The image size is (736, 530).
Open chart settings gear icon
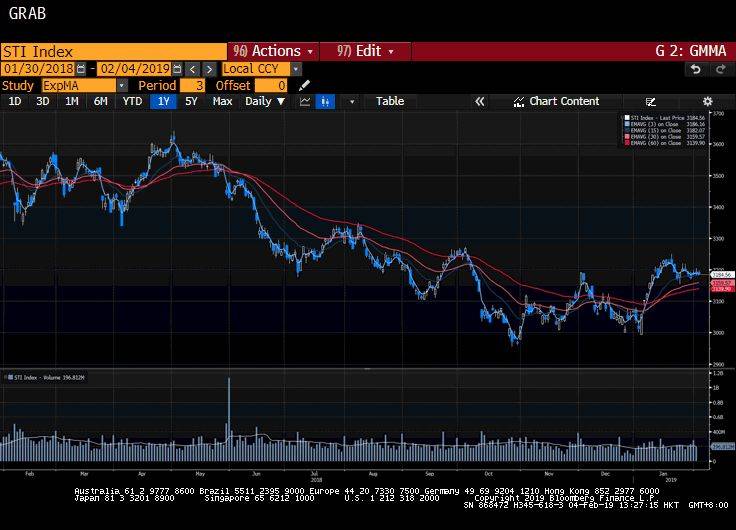pyautogui.click(x=707, y=101)
